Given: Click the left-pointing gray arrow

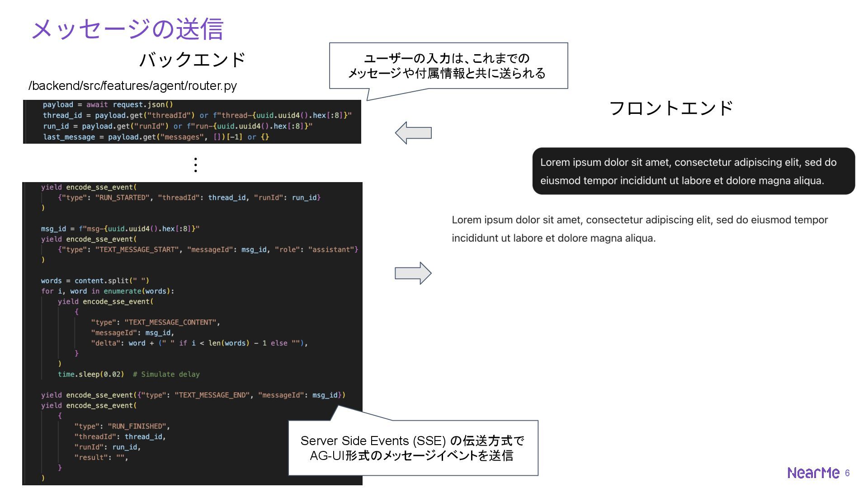Looking at the screenshot, I should 413,133.
